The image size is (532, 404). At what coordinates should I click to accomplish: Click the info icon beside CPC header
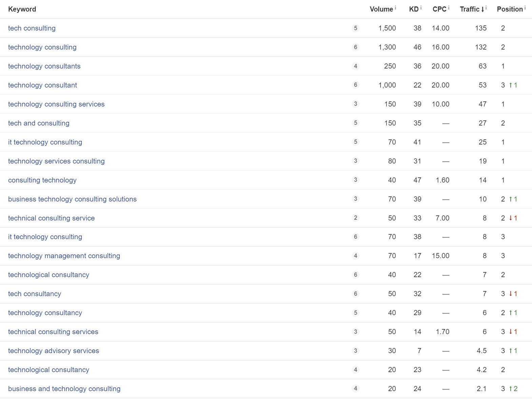pos(449,7)
